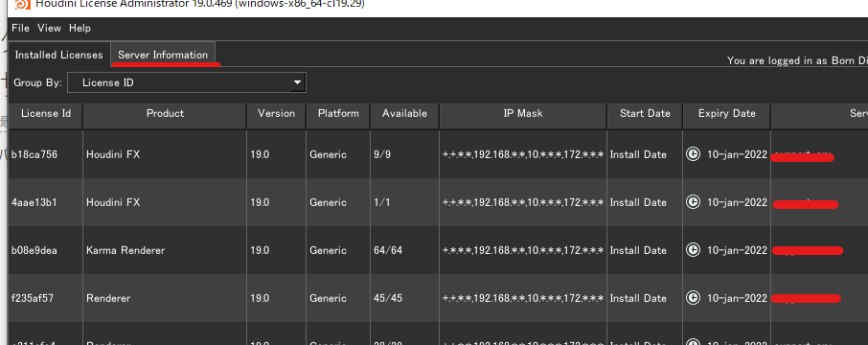Viewport: 868px width, 345px height.
Task: Click Install Date in 4aae13b1 row
Action: pos(645,202)
